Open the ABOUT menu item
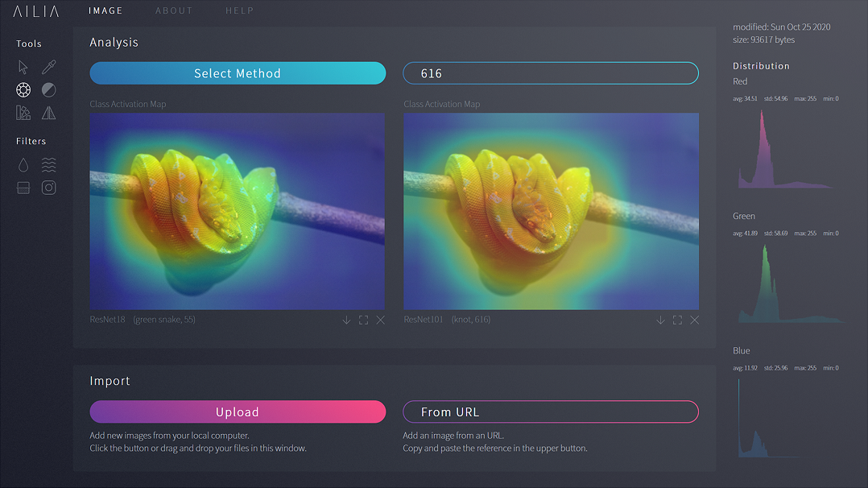 174,11
